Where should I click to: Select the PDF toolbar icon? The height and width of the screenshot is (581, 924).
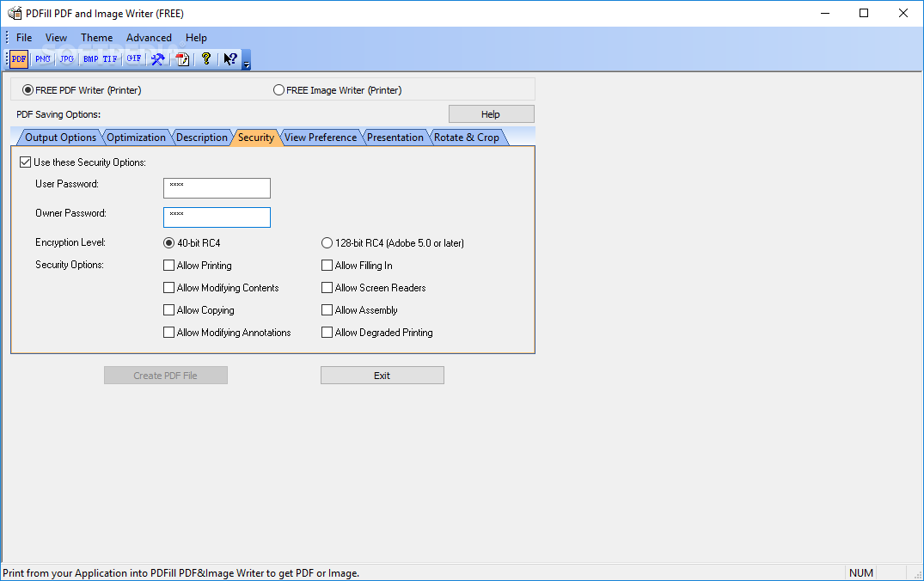tap(19, 59)
